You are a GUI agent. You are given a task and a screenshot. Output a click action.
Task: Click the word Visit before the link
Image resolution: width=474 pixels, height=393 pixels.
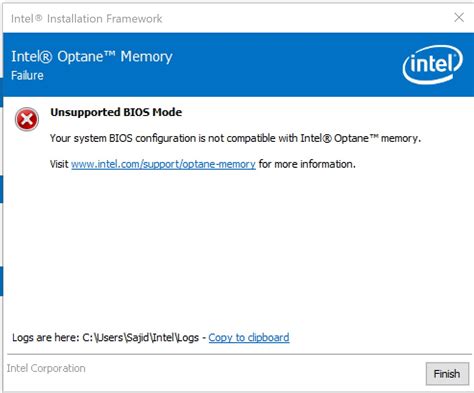[x=59, y=164]
